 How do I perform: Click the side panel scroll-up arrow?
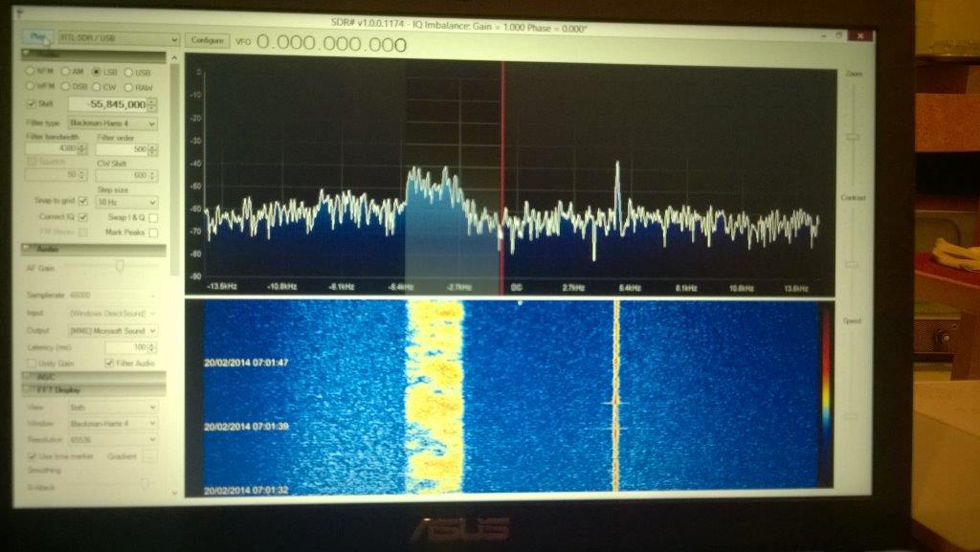[174, 58]
